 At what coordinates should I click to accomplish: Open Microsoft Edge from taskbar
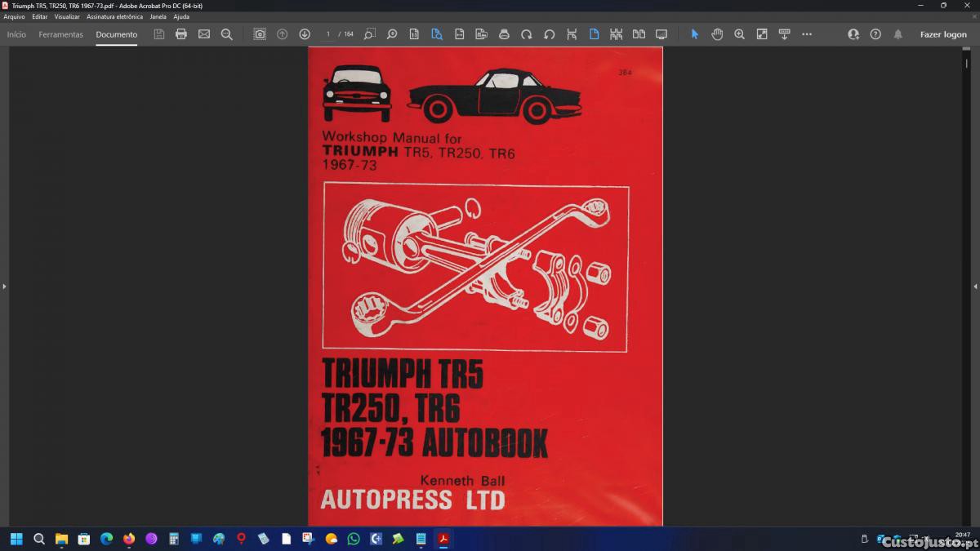click(106, 539)
